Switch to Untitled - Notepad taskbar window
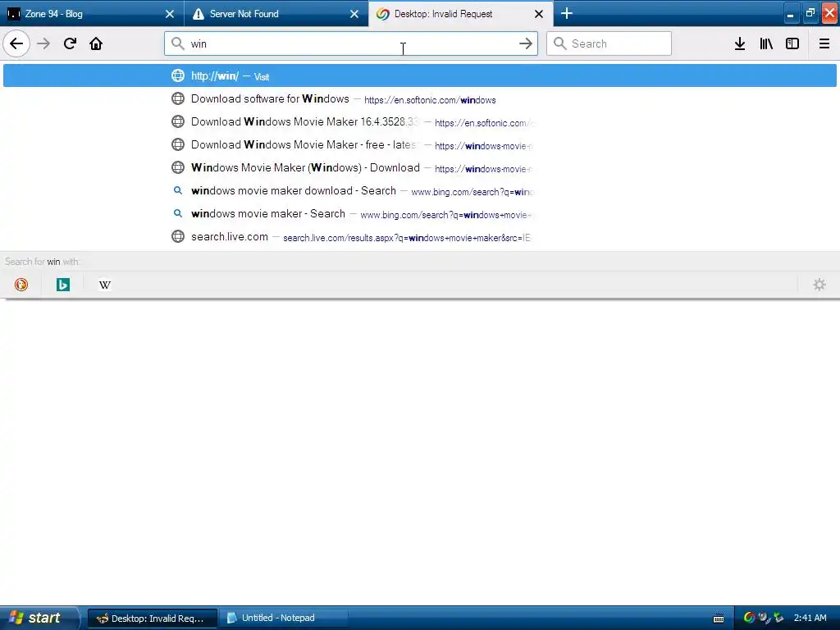840x630 pixels. 284,619
